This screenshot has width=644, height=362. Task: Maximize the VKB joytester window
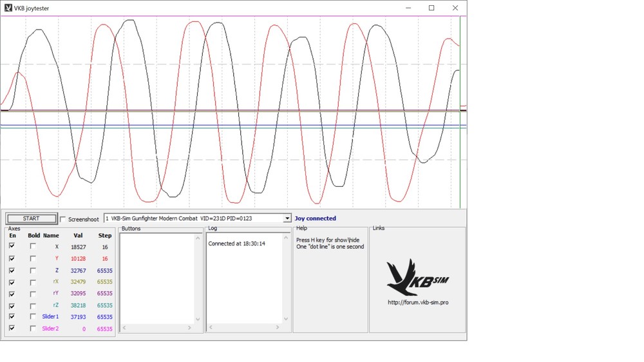431,8
